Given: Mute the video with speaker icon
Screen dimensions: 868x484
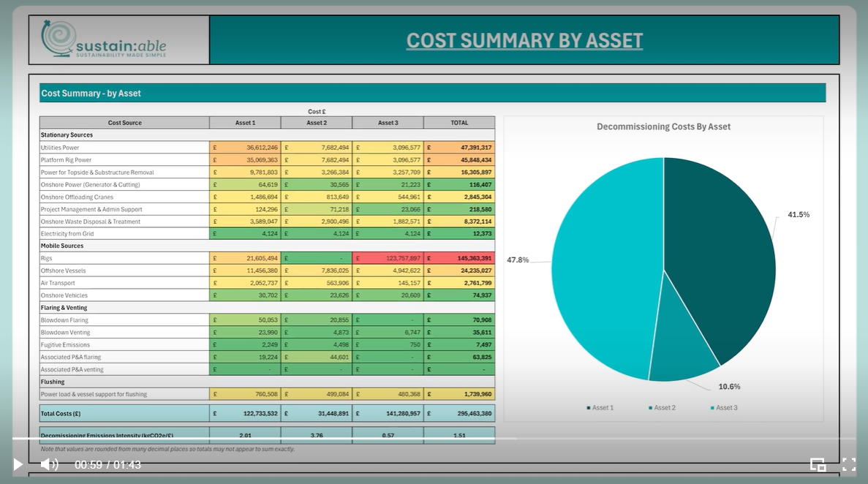Looking at the screenshot, I should [x=49, y=464].
